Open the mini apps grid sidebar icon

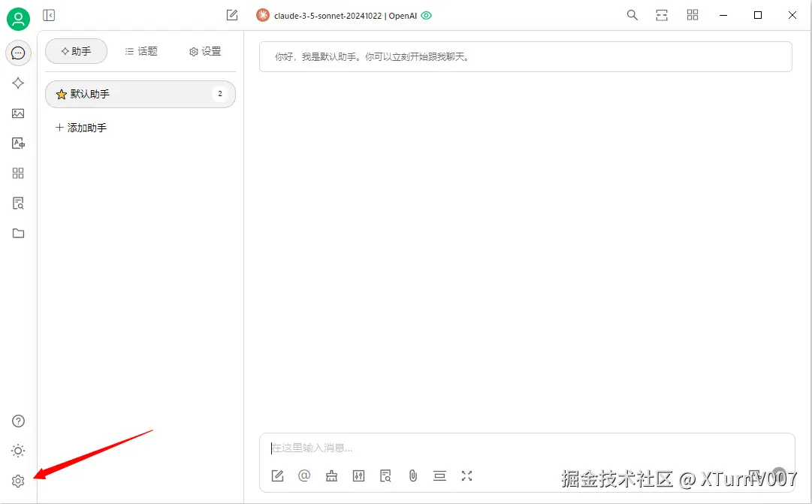click(x=18, y=173)
